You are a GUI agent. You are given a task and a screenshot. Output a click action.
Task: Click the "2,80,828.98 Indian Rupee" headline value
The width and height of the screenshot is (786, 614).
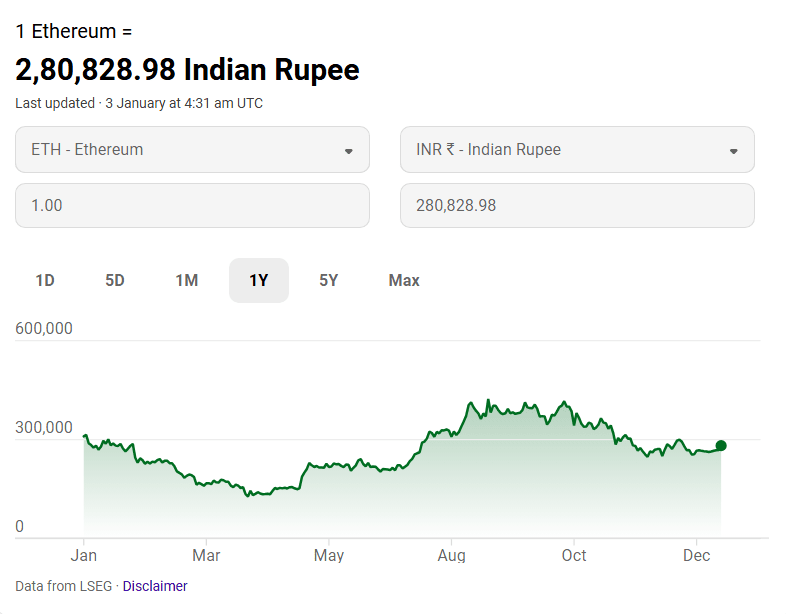187,70
